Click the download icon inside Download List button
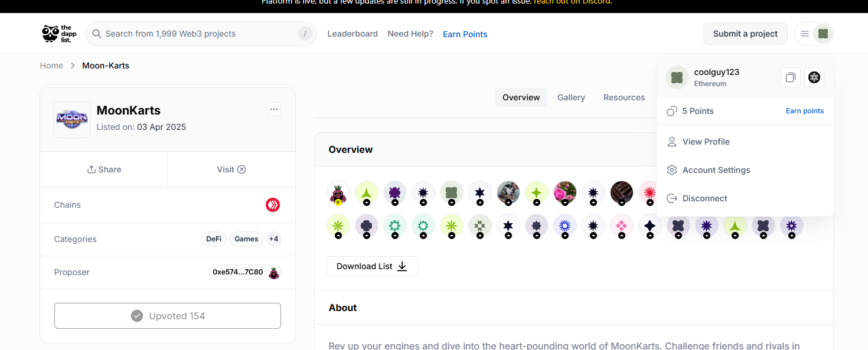Screen dimensions: 868x350 click(x=403, y=266)
